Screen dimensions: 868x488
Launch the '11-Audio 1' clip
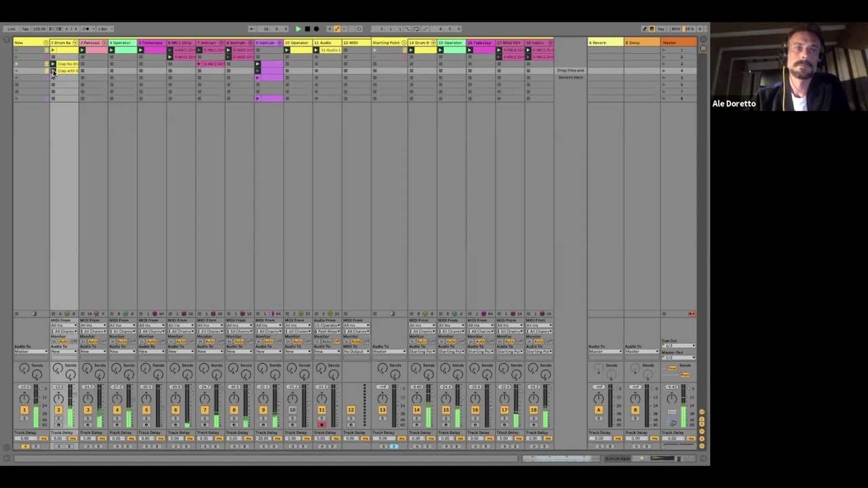pyautogui.click(x=317, y=50)
